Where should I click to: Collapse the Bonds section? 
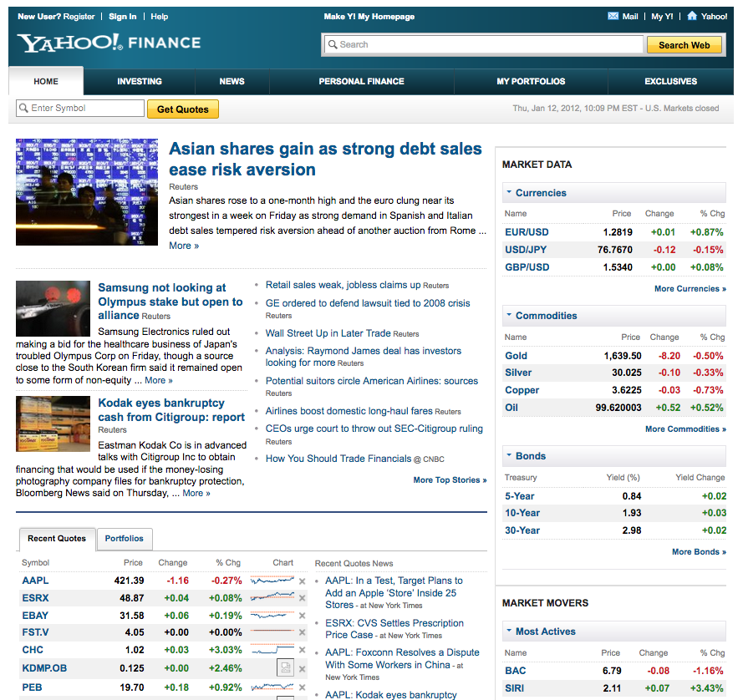(x=509, y=455)
